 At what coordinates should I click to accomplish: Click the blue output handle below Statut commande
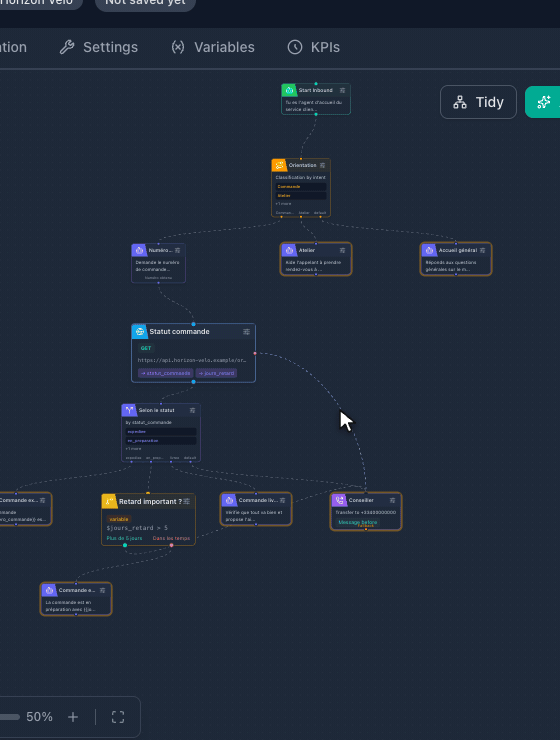(x=193, y=382)
